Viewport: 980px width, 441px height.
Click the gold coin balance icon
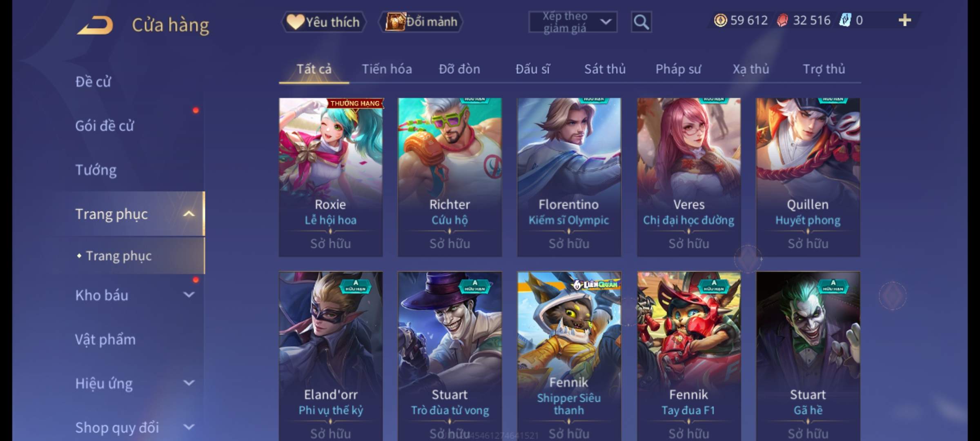[x=720, y=20]
